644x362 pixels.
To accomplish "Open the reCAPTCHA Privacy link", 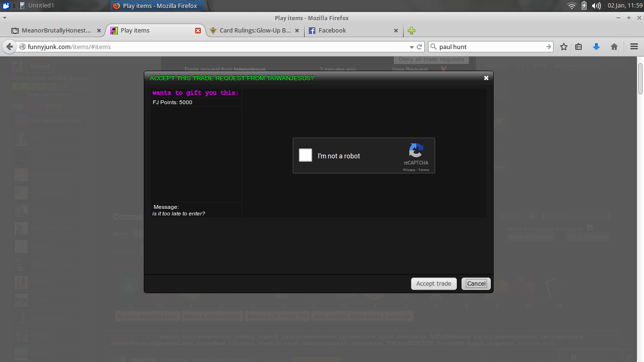I will click(x=409, y=170).
